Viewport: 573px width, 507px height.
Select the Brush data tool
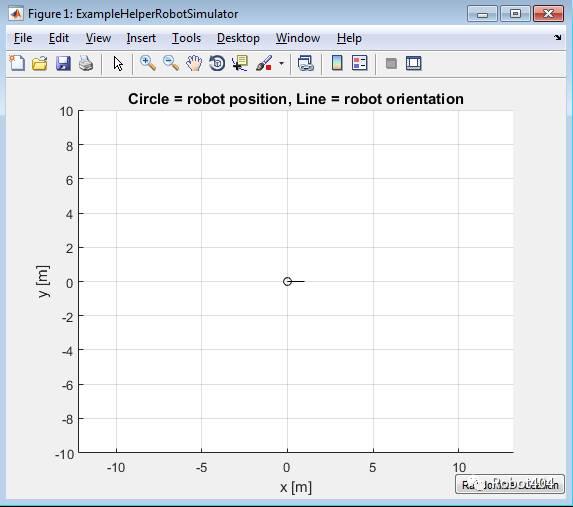tap(264, 63)
